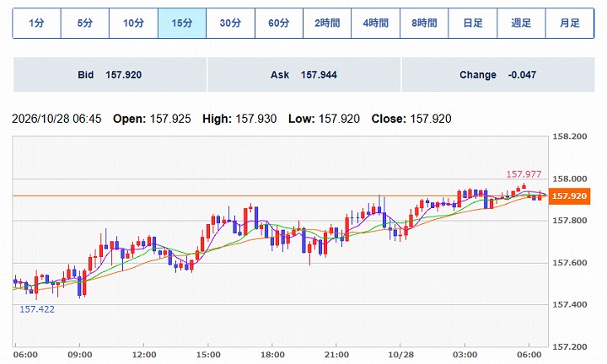Show the 日足 daily chart
The width and height of the screenshot is (607, 364).
click(473, 24)
